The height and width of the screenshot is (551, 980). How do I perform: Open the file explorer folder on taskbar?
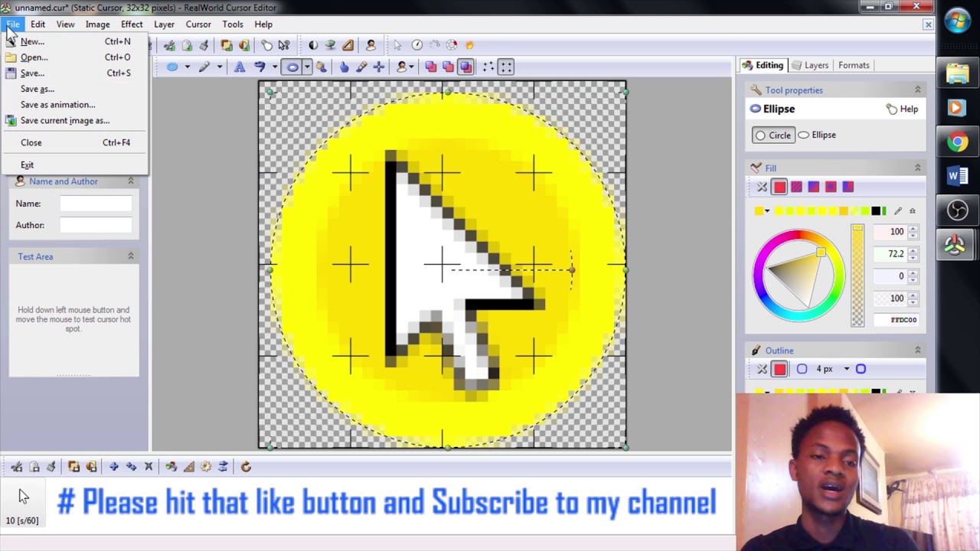click(957, 74)
